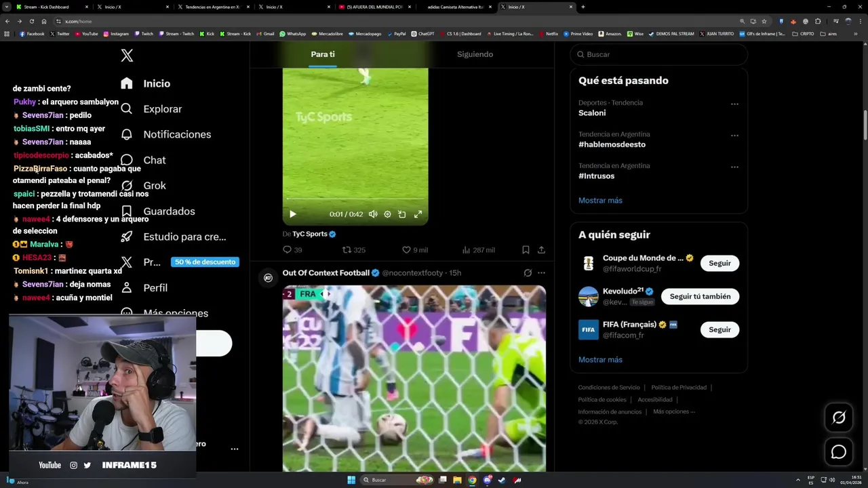The width and height of the screenshot is (868, 488).
Task: Mute the TyC Sports video audio
Action: click(373, 214)
